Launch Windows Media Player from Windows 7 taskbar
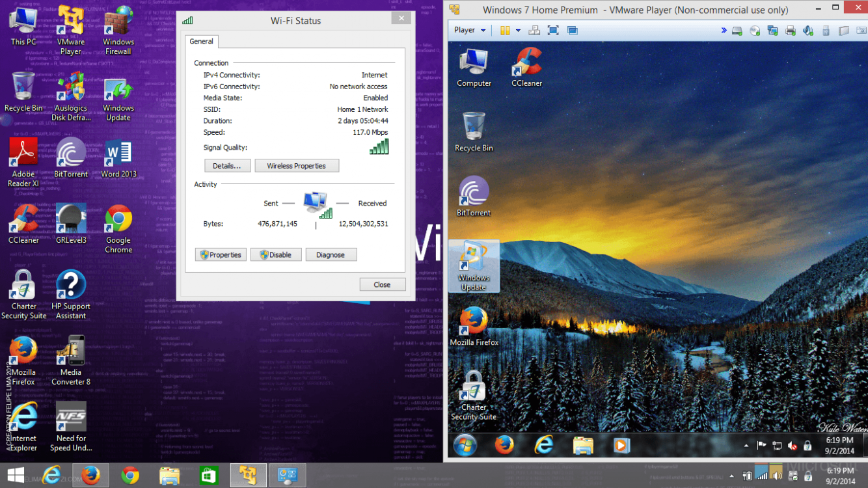 tap(621, 445)
